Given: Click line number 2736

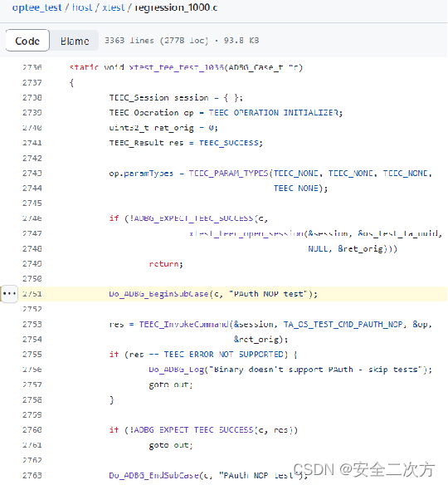Looking at the screenshot, I should [32, 67].
